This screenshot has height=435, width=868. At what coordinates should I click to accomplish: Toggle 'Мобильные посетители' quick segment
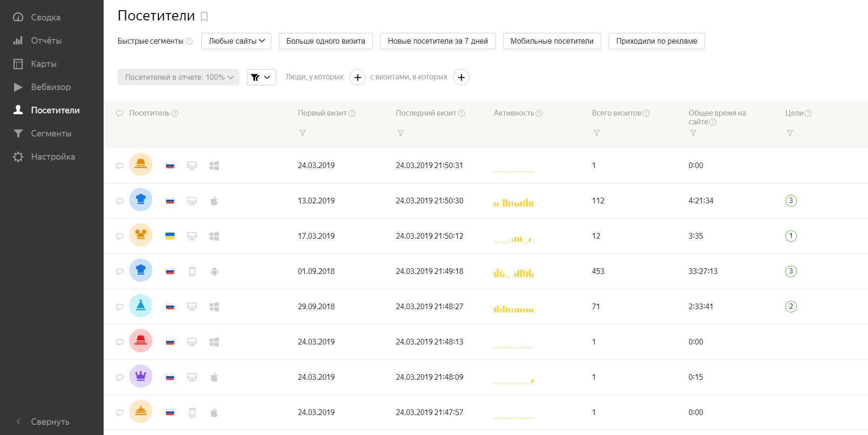point(552,41)
